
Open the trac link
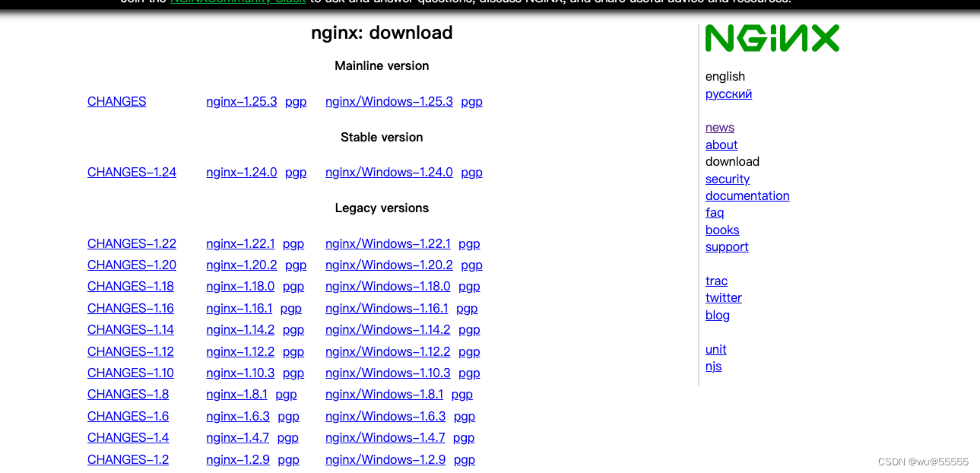[x=716, y=281]
